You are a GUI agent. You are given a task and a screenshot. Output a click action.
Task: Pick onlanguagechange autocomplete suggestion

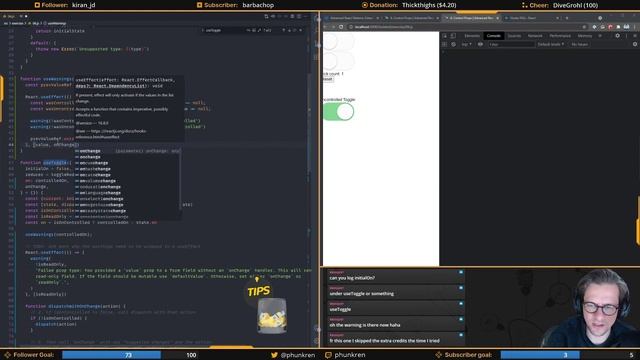pos(127,193)
